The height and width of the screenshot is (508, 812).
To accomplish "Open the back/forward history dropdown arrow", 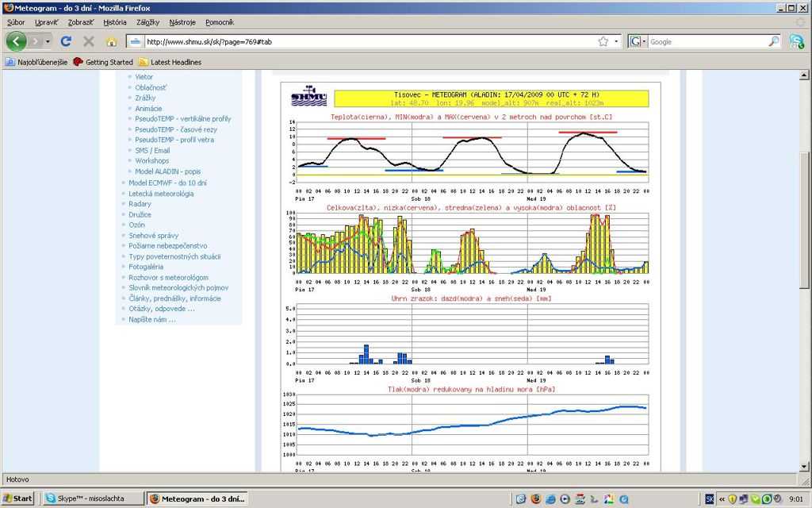I will [48, 41].
